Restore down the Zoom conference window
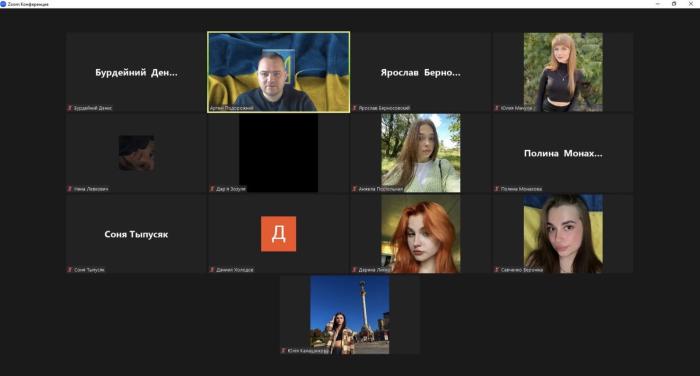700x376 pixels. (x=674, y=4)
